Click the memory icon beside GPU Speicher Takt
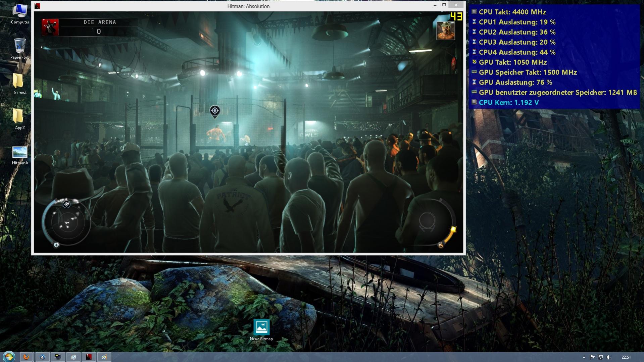Viewport: 644px width, 362px height. click(x=474, y=72)
